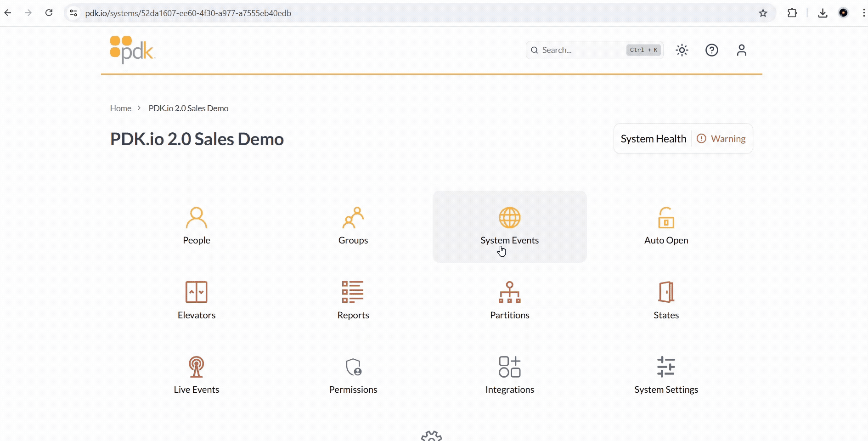Viewport: 868px width, 441px height.
Task: Open browser extensions puzzle icon
Action: [x=792, y=13]
